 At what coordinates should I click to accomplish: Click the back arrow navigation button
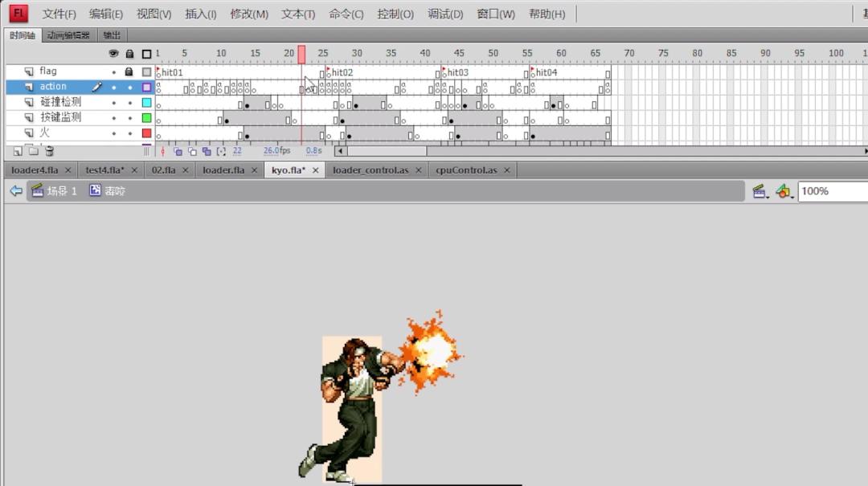(14, 190)
